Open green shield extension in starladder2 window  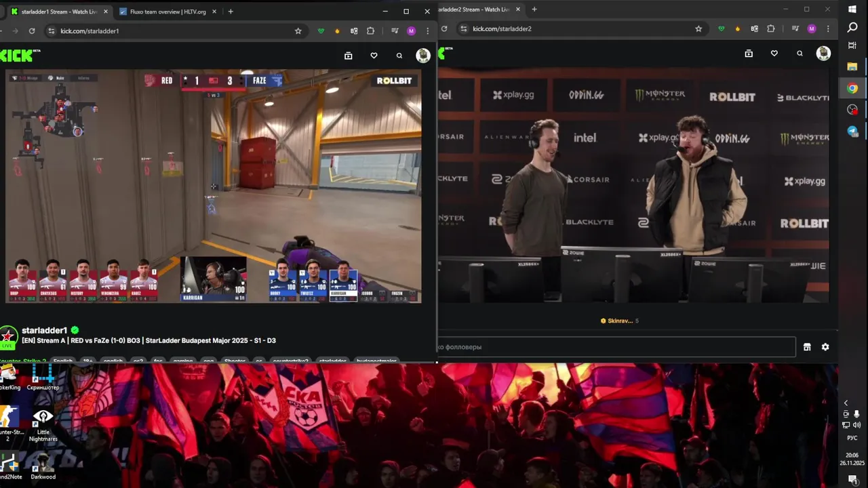point(722,28)
